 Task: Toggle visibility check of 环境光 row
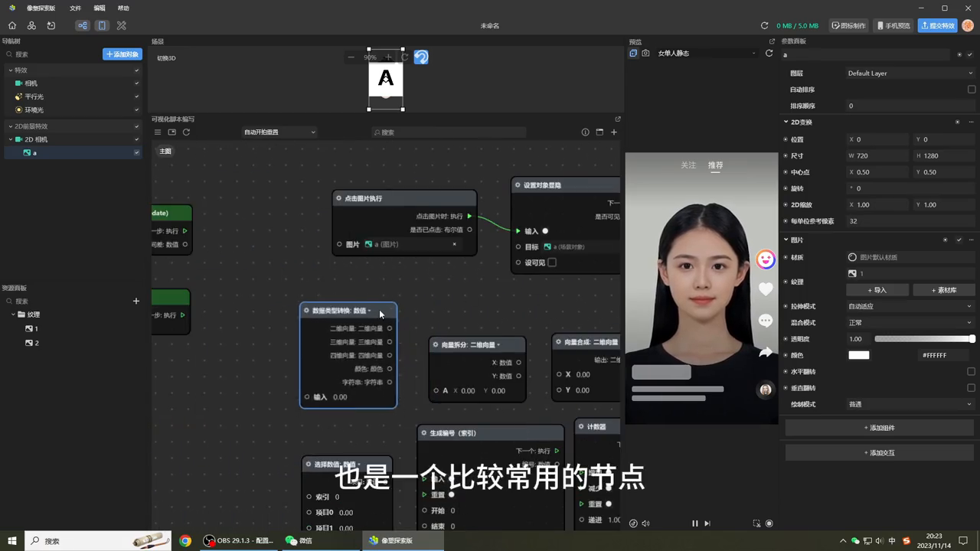(x=137, y=110)
